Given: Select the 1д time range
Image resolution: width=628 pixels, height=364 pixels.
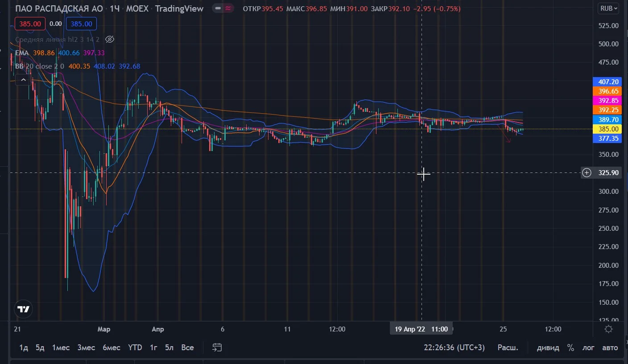Looking at the screenshot, I should pyautogui.click(x=24, y=348).
